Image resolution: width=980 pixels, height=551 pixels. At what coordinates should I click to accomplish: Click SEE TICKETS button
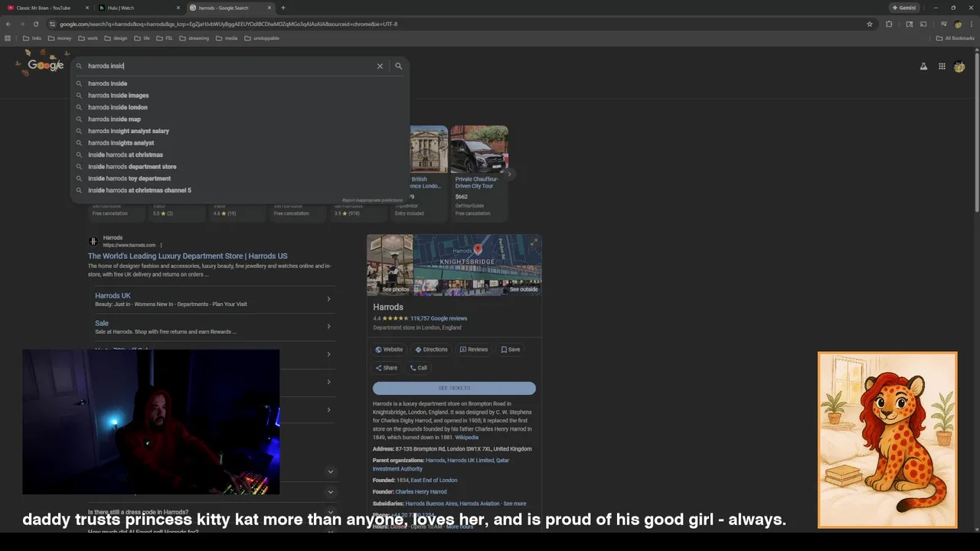(454, 388)
